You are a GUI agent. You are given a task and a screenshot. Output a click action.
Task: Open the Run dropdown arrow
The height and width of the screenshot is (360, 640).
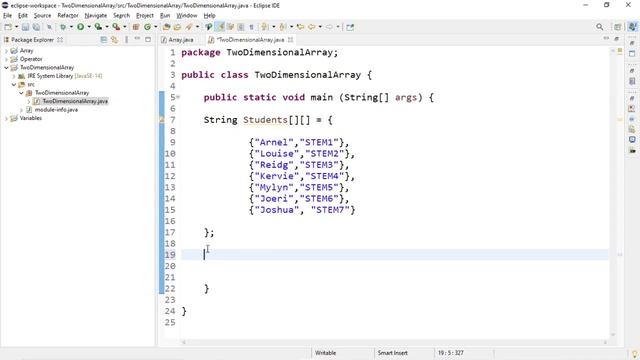point(89,27)
